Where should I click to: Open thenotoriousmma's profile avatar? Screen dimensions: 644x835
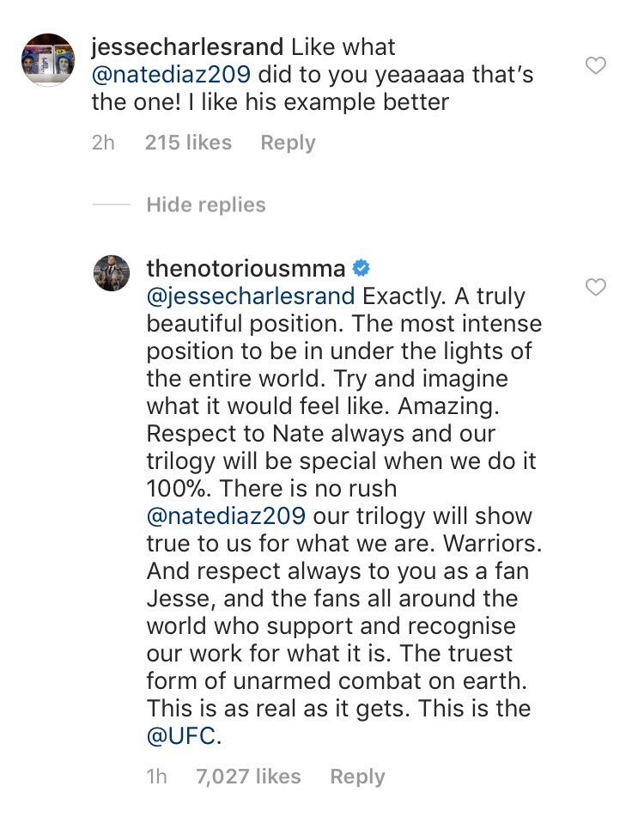tap(112, 273)
